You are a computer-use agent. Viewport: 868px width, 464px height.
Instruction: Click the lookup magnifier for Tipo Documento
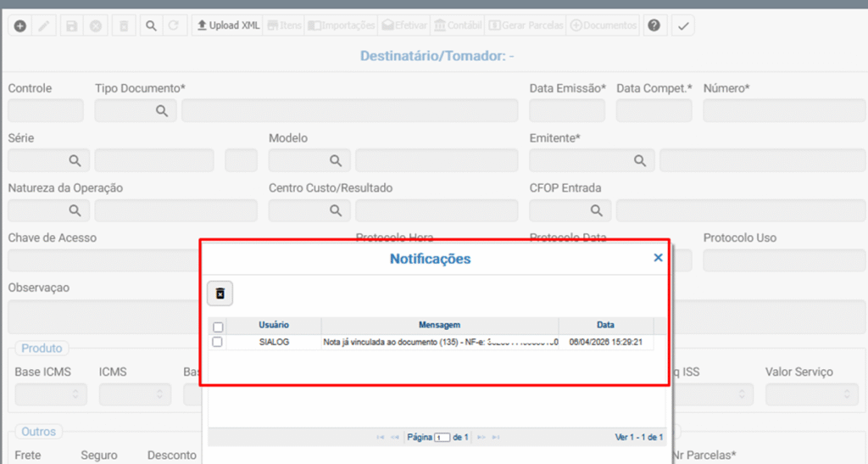click(x=162, y=111)
